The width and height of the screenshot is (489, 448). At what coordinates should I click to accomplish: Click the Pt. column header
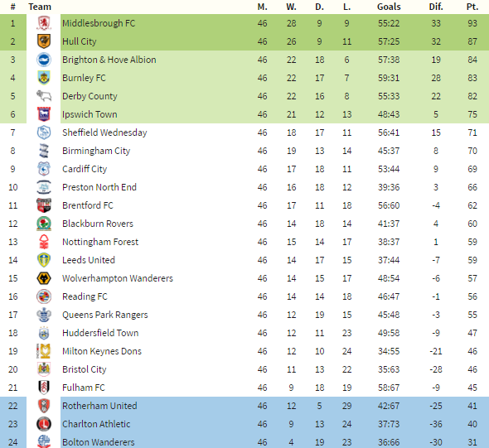pos(472,7)
